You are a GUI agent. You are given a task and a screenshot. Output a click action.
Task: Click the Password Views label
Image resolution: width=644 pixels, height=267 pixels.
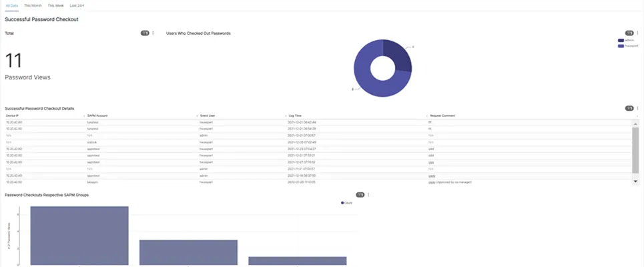click(x=27, y=77)
